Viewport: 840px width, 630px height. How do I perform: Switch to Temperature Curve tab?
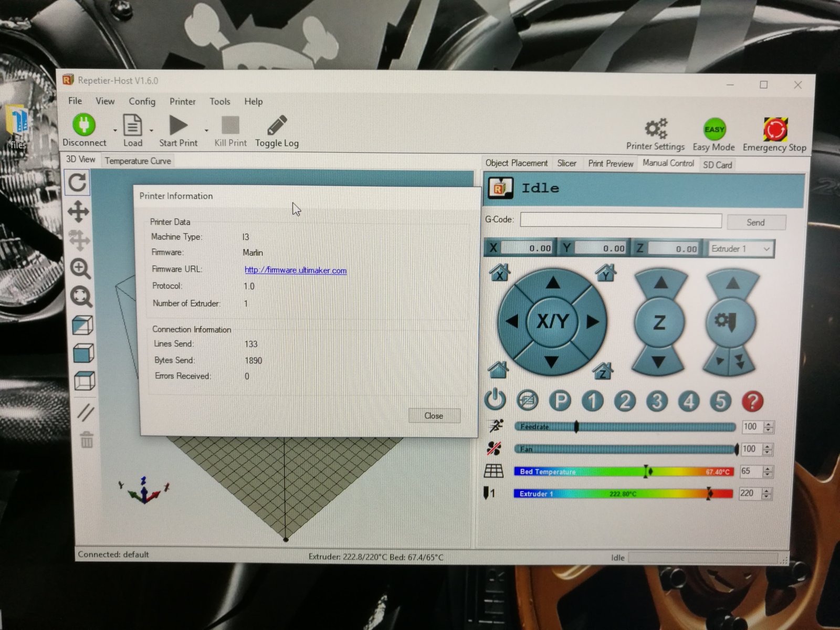pos(138,161)
